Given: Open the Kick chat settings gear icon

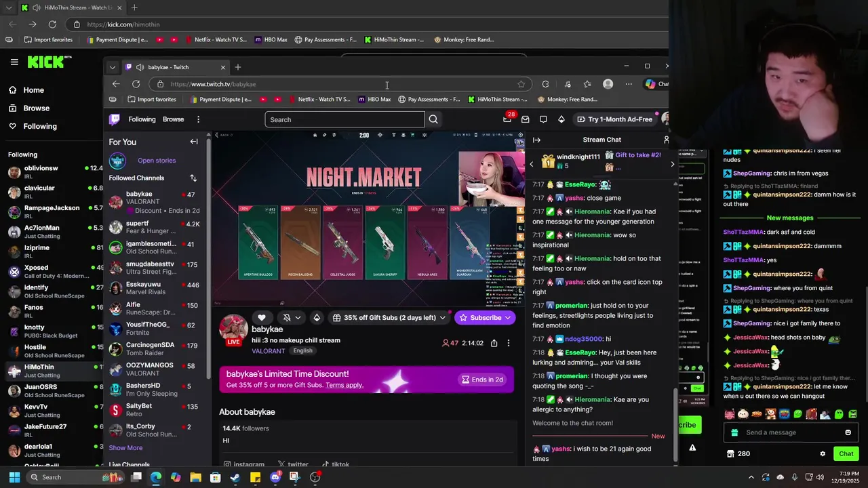Looking at the screenshot, I should [823, 453].
